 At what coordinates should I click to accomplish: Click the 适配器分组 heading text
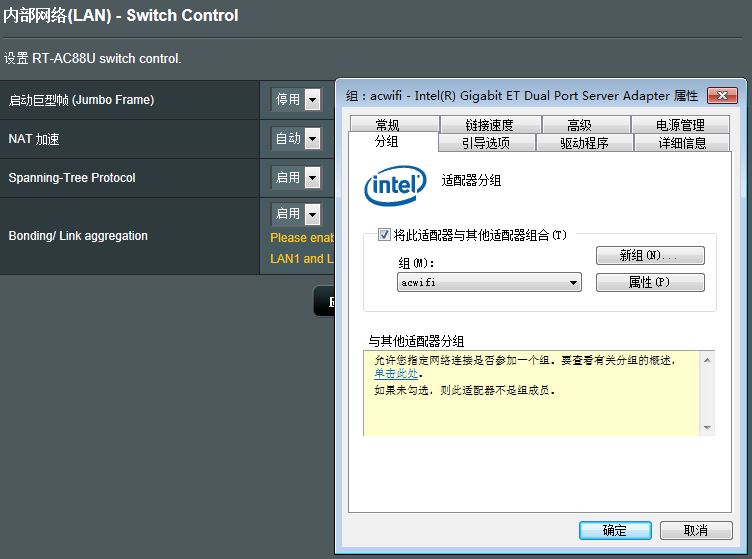[471, 181]
